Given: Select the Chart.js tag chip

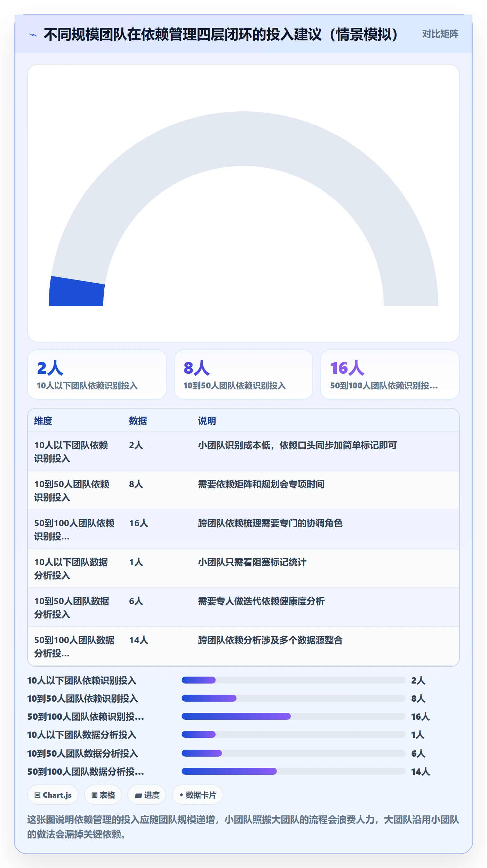Looking at the screenshot, I should pos(53,795).
